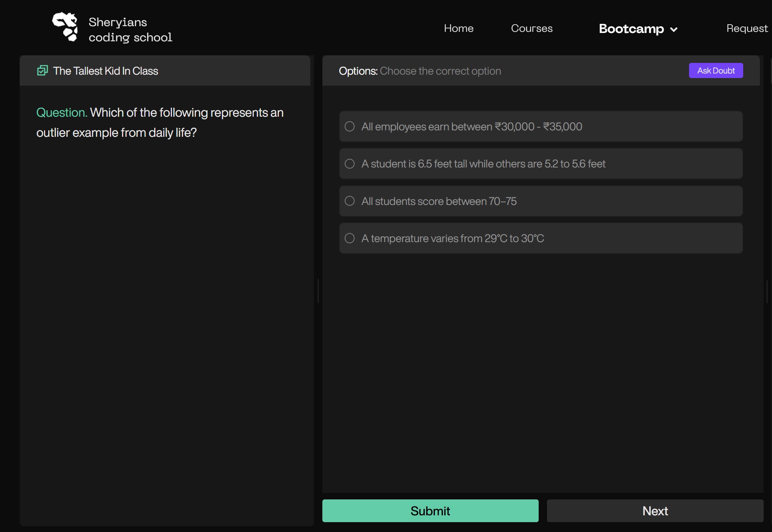Click Sheryians coding school brand text

pos(130,30)
